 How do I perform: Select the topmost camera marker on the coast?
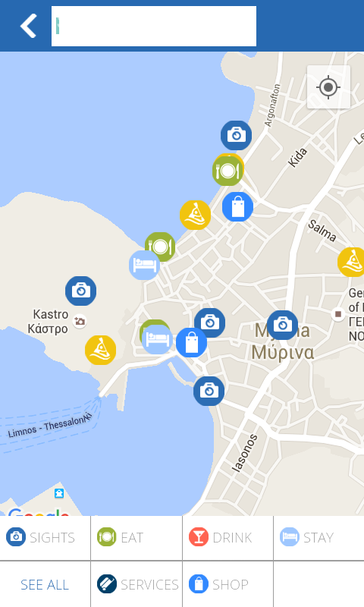click(x=236, y=136)
